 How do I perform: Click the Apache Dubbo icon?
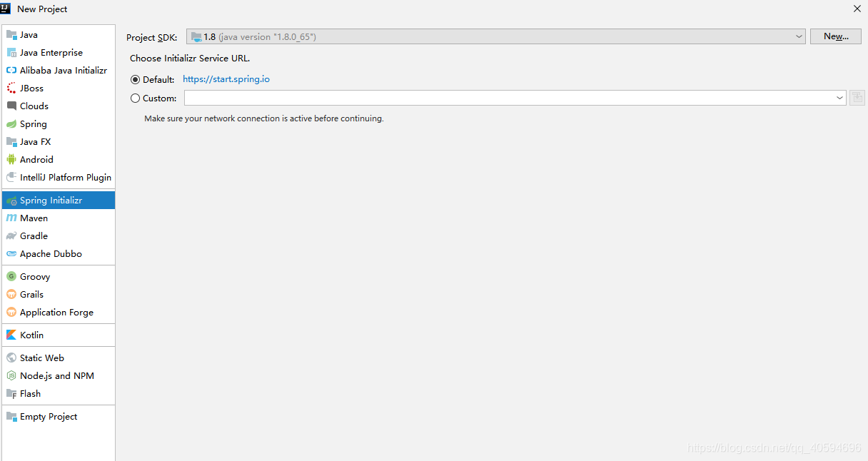point(11,253)
